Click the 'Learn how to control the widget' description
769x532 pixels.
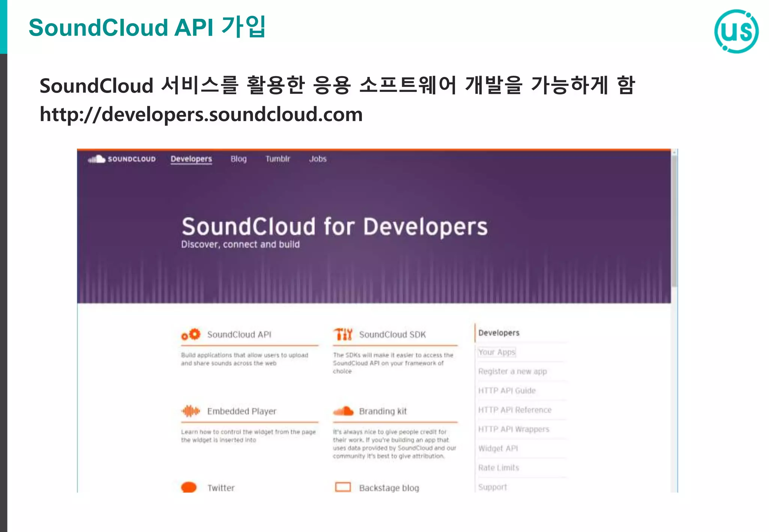click(x=248, y=436)
